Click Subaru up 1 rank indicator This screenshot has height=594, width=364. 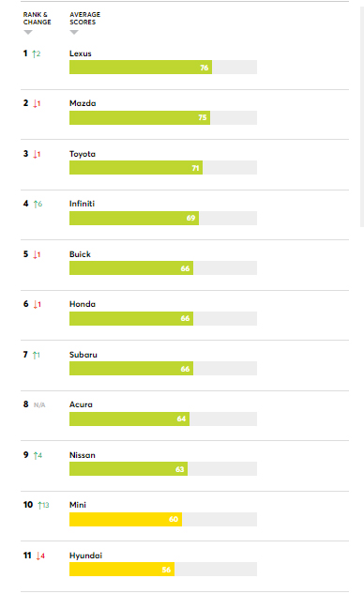pos(36,355)
